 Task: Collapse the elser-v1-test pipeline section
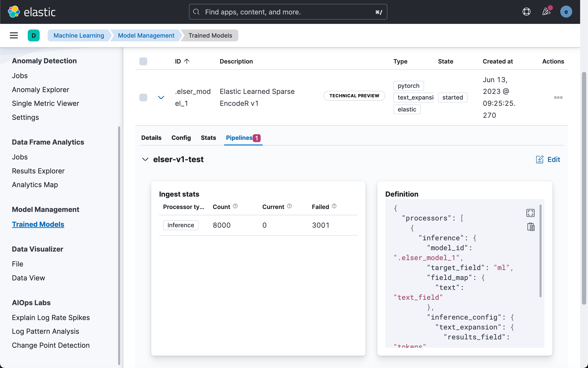[145, 159]
